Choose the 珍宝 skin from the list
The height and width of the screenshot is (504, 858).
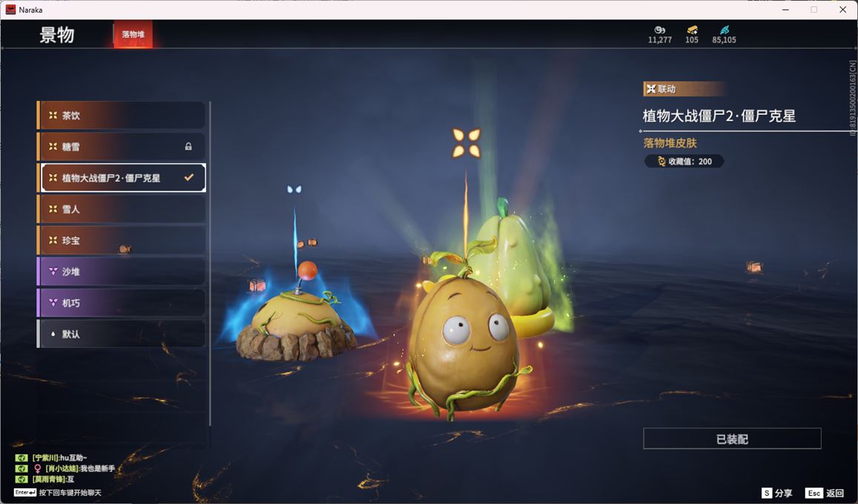point(122,240)
